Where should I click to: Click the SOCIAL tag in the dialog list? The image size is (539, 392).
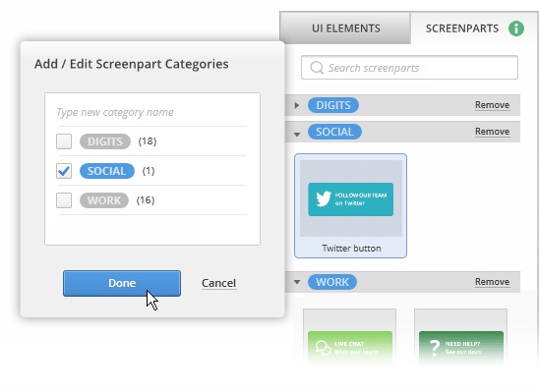point(107,171)
